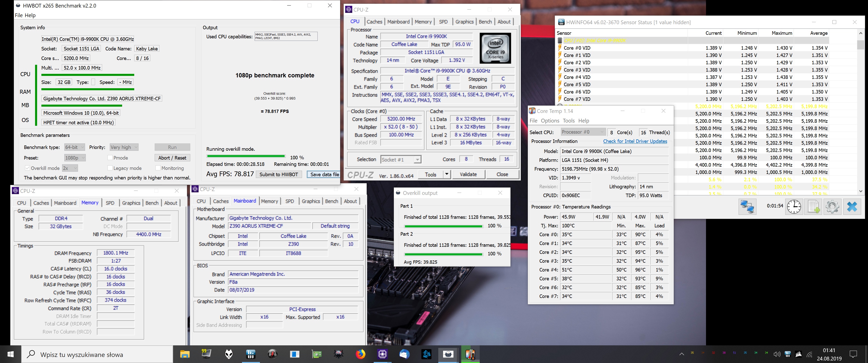Viewport: 868px width, 363px height.
Task: Start HWiNFO logging with sheet-plus icon
Action: click(813, 206)
